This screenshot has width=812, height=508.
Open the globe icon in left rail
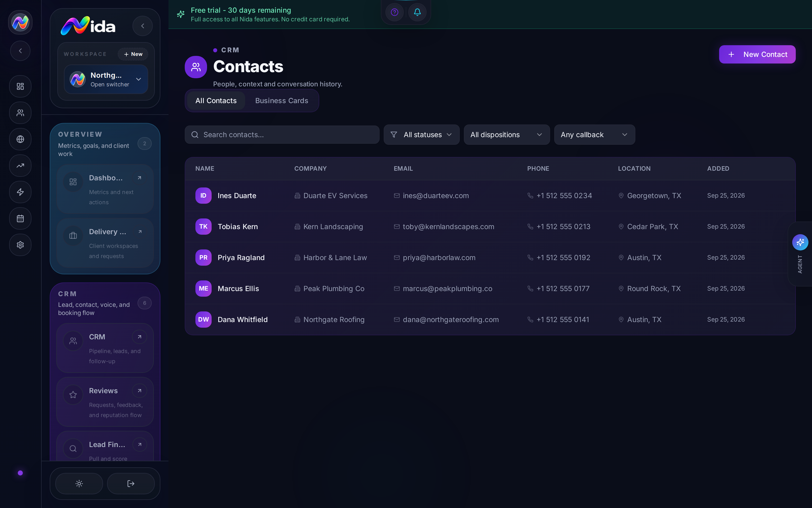tap(20, 139)
